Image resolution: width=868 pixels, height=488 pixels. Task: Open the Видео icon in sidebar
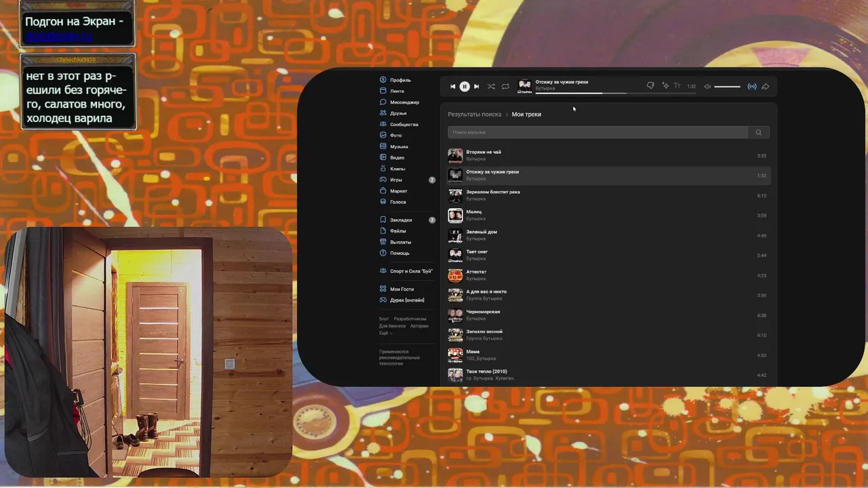tap(383, 158)
